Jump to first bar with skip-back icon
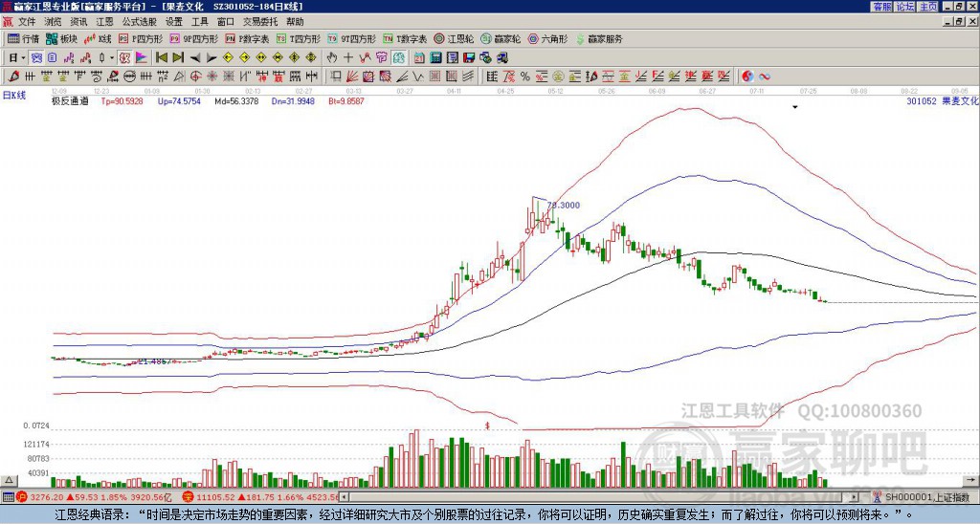The height and width of the screenshot is (524, 980). point(161,58)
